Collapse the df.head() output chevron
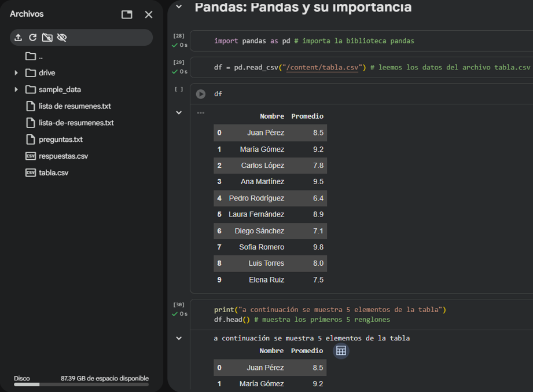Image resolution: width=533 pixels, height=392 pixels. coord(179,338)
